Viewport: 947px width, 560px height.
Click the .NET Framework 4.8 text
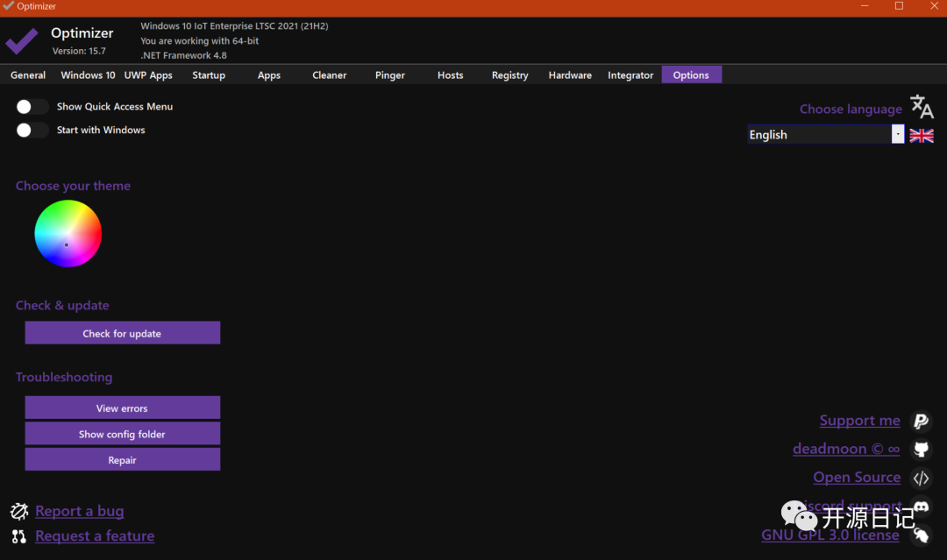click(183, 55)
